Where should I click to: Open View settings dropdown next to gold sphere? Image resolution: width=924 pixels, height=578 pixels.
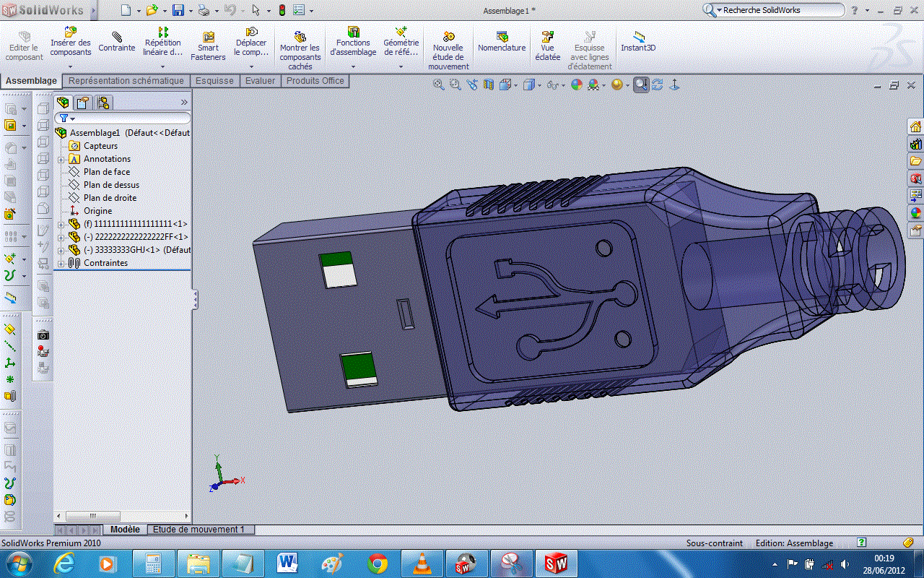click(x=628, y=85)
